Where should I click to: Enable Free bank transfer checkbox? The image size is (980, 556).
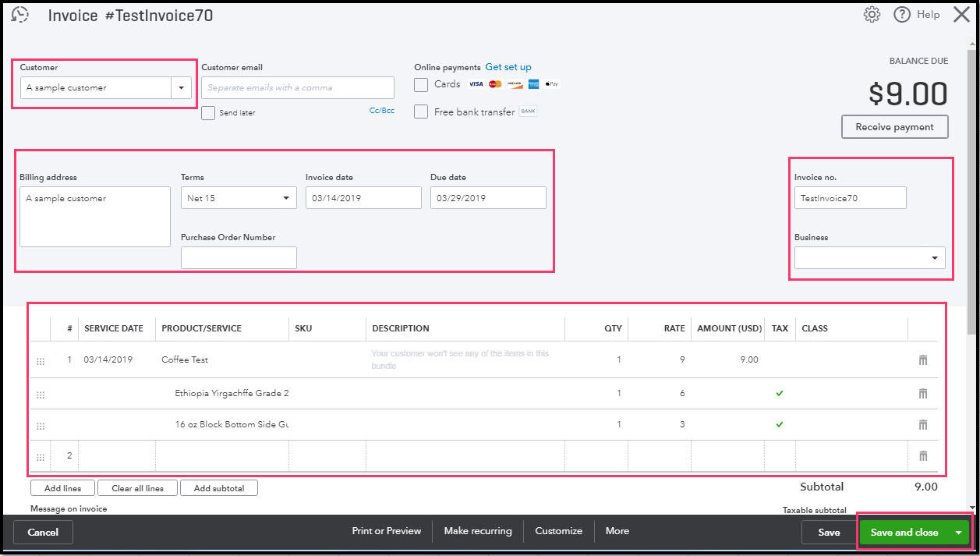[421, 112]
